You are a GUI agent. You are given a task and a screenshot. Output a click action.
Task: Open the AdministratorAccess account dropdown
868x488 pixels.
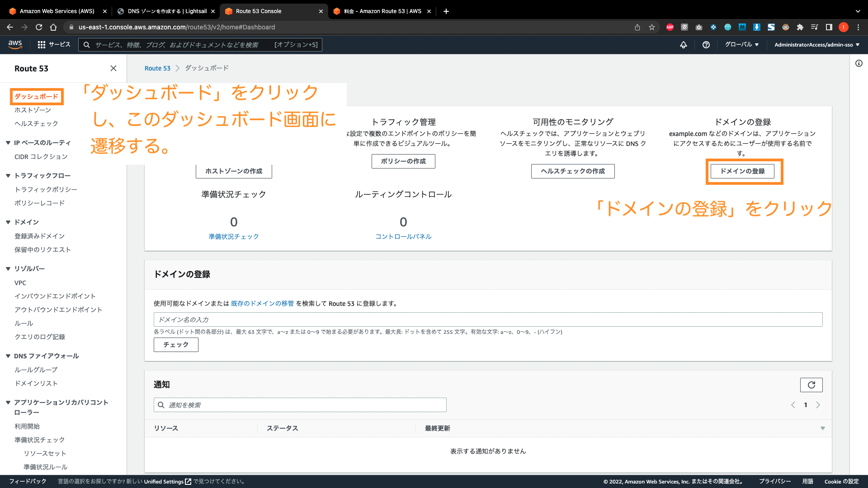(816, 44)
